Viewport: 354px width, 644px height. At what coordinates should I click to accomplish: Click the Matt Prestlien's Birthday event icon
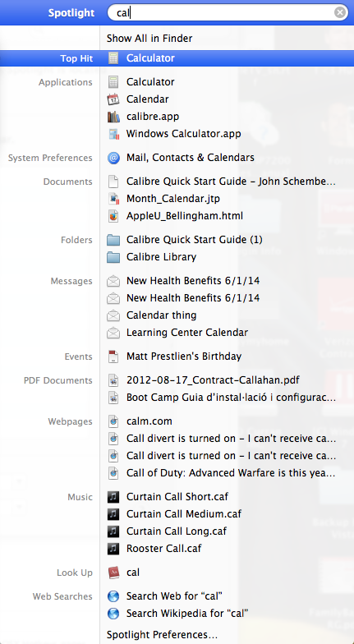coord(113,356)
